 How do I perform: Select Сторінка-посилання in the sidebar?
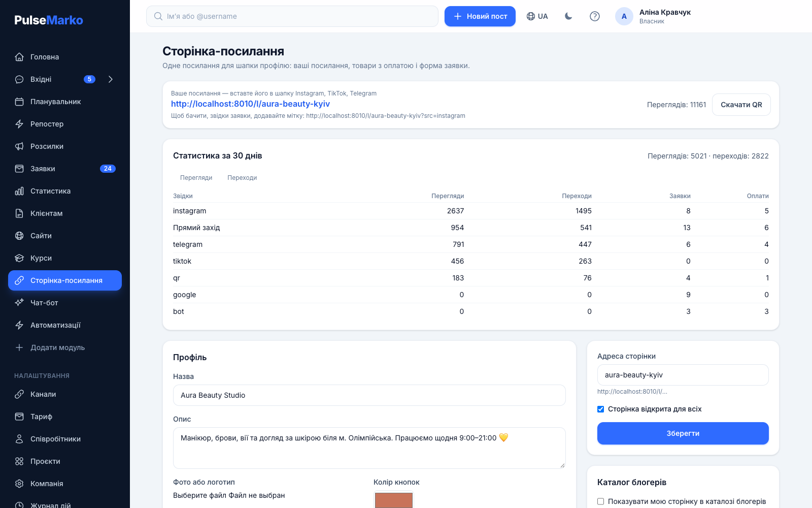65,280
